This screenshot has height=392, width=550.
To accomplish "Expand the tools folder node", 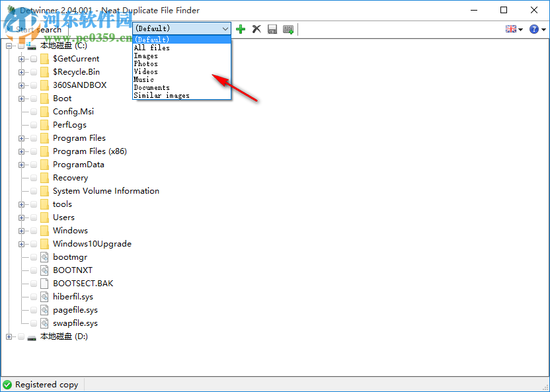I will 21,204.
